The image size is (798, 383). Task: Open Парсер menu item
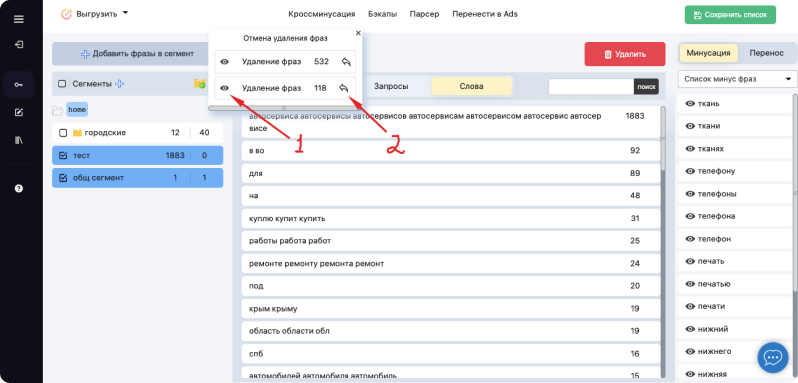424,14
